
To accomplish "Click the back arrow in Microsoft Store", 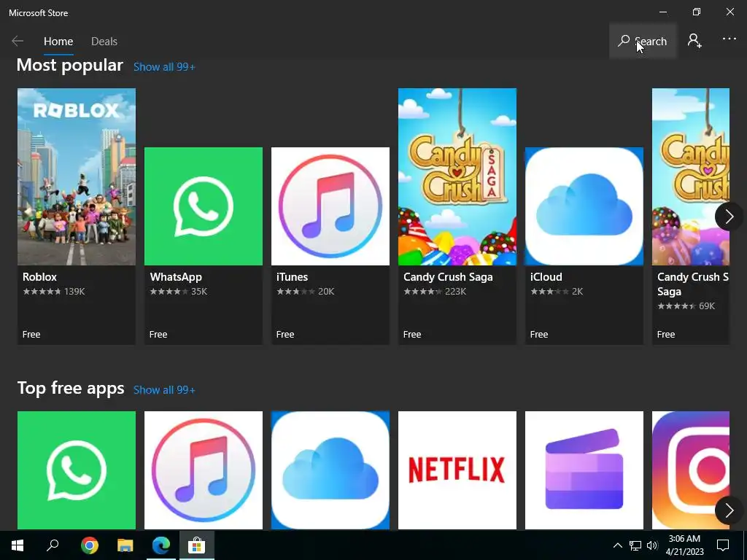I will [x=18, y=41].
